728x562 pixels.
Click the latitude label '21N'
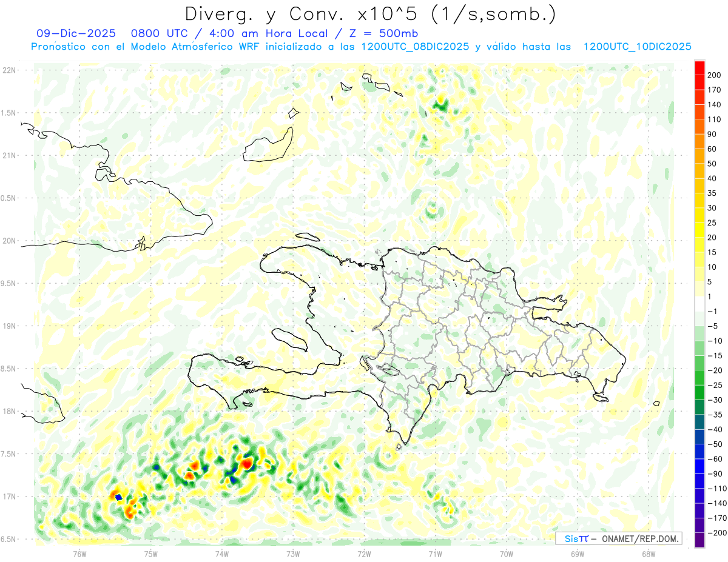(x=10, y=155)
